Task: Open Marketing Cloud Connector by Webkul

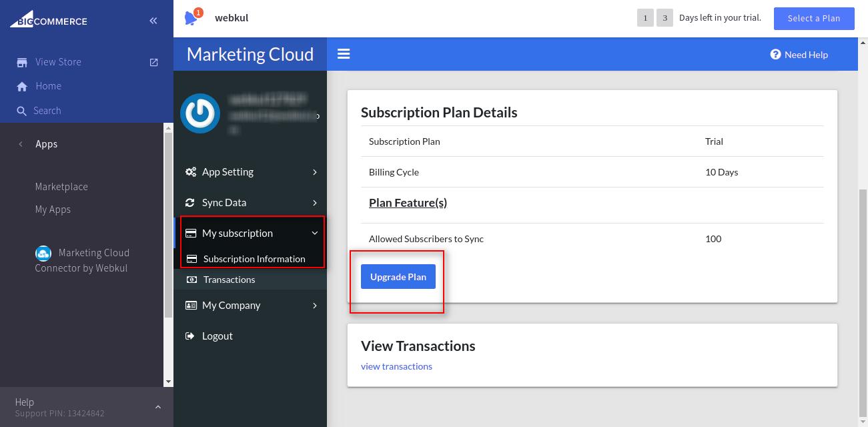Action: [x=82, y=260]
